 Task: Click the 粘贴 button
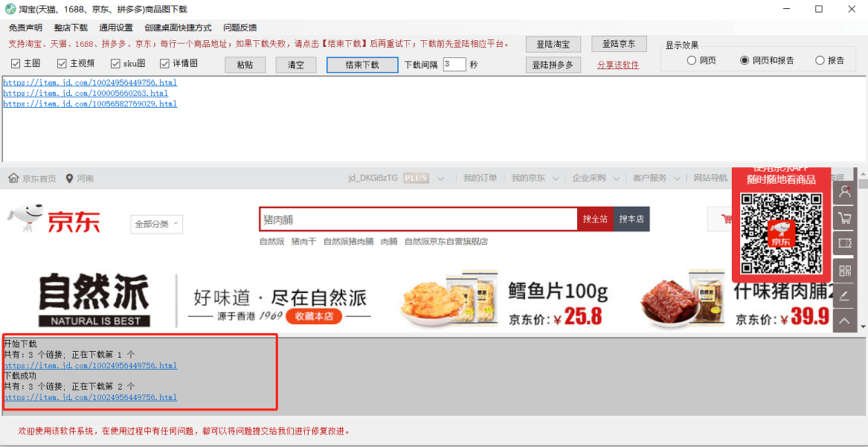(245, 65)
